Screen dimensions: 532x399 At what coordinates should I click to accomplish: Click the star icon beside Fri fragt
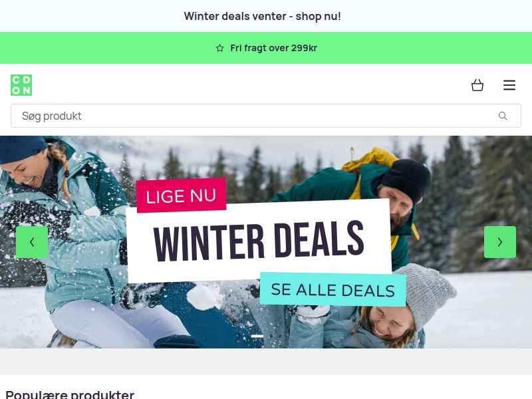click(x=220, y=48)
